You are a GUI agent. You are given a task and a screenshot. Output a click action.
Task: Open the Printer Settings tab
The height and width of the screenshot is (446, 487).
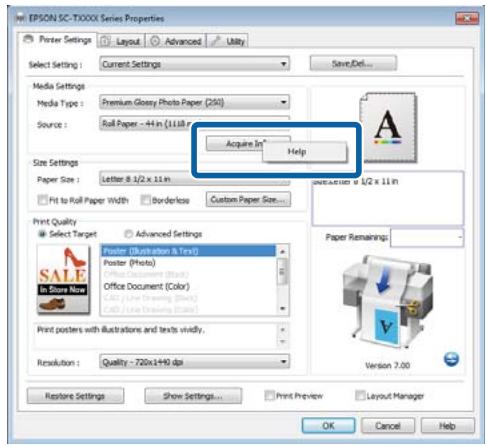click(58, 40)
